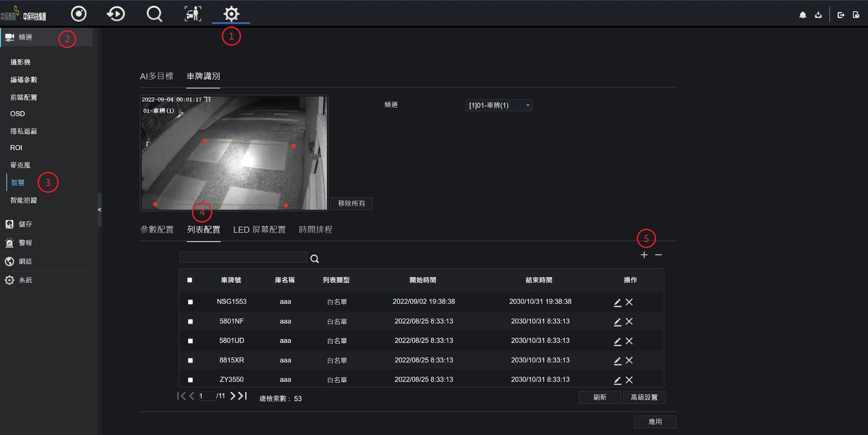Go to the first page of results

[x=181, y=396]
